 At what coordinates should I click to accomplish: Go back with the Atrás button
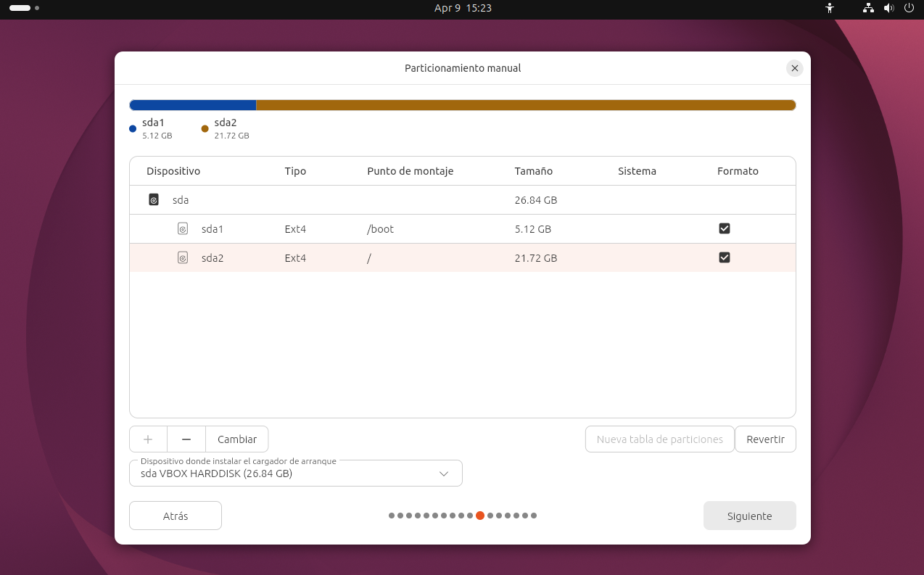tap(176, 516)
